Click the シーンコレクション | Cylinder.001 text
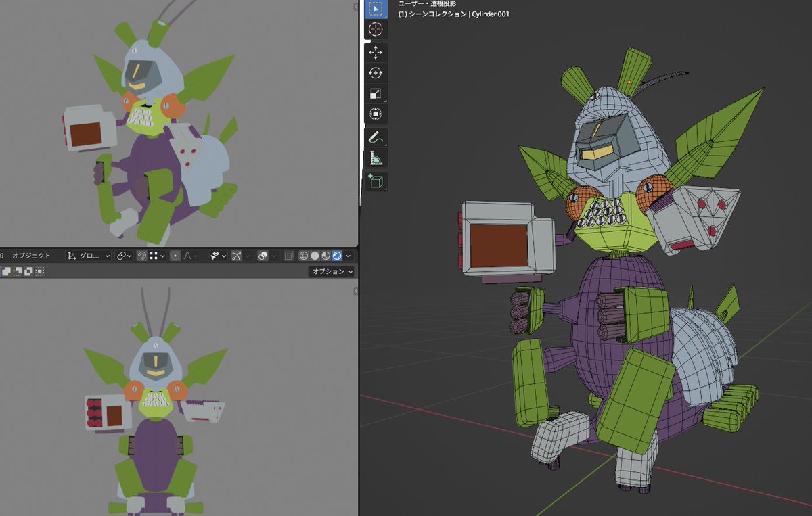 [459, 14]
